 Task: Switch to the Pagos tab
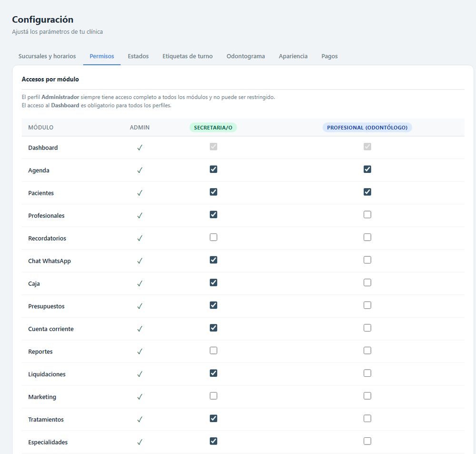click(329, 56)
